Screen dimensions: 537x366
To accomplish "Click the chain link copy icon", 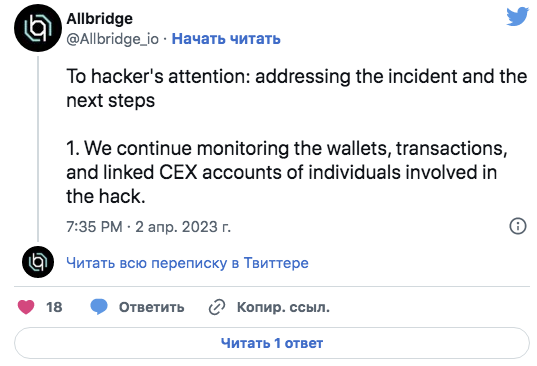I will pyautogui.click(x=217, y=307).
